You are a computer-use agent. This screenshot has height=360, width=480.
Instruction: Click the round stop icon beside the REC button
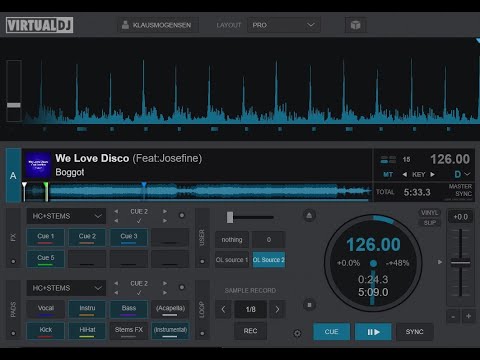pyautogui.click(x=309, y=305)
